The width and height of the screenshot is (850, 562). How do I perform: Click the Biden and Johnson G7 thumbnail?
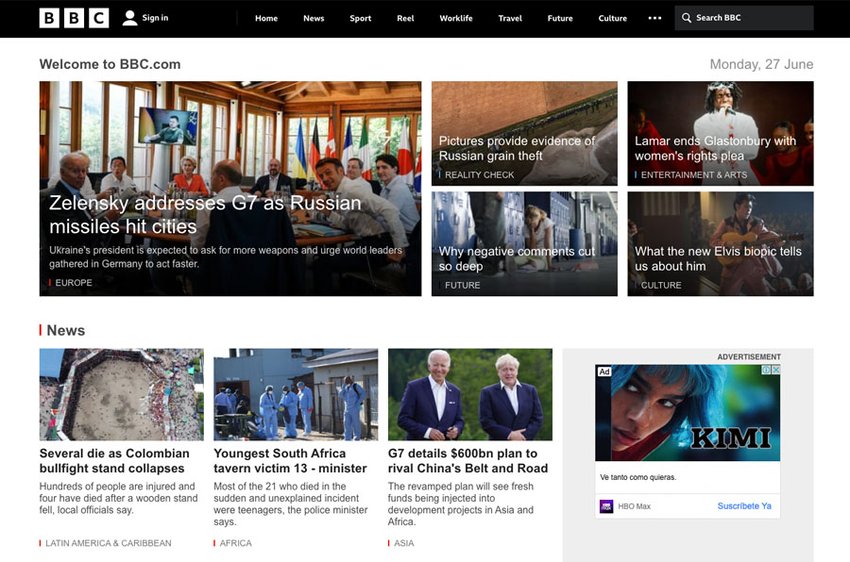470,395
